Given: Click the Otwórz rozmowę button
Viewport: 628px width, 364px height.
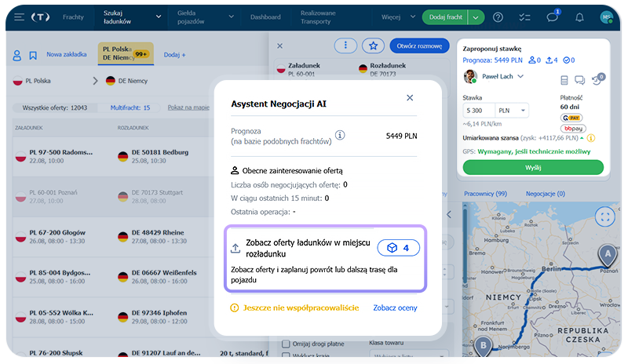Looking at the screenshot, I should 419,46.
